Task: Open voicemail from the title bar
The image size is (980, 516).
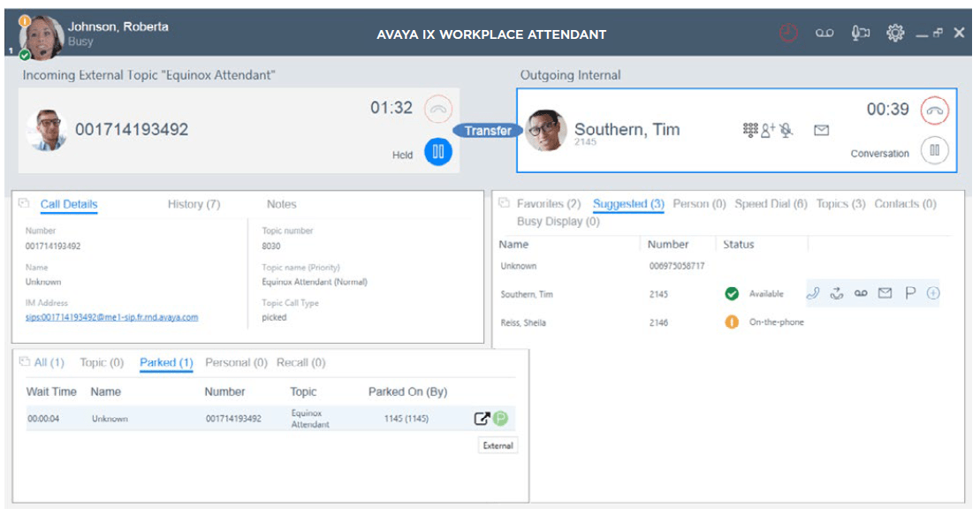Action: (x=824, y=34)
